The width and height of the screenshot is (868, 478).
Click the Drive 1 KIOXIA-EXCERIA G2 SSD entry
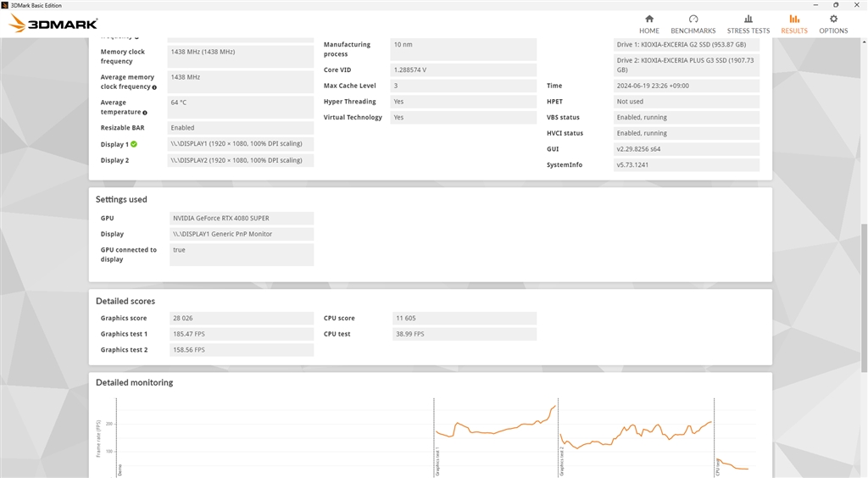(x=687, y=45)
